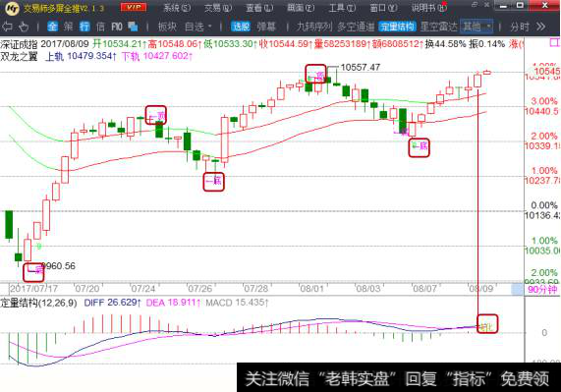The height and width of the screenshot is (392, 561).
Task: Expand more tools with the double chevron
Action: point(541,27)
